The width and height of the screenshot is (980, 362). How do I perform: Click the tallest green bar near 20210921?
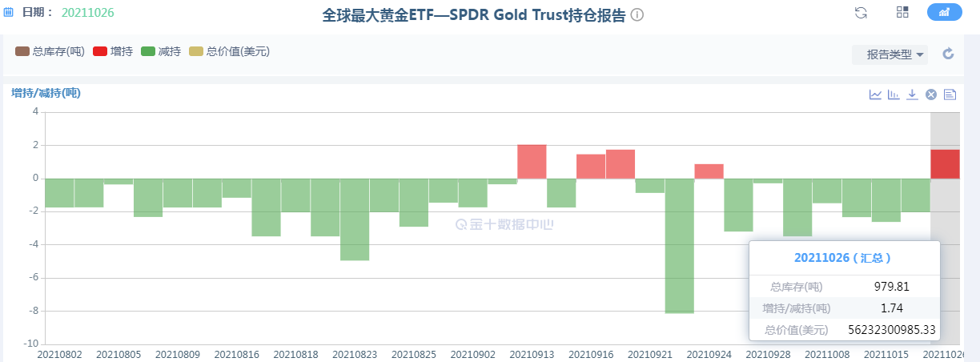pos(680,246)
